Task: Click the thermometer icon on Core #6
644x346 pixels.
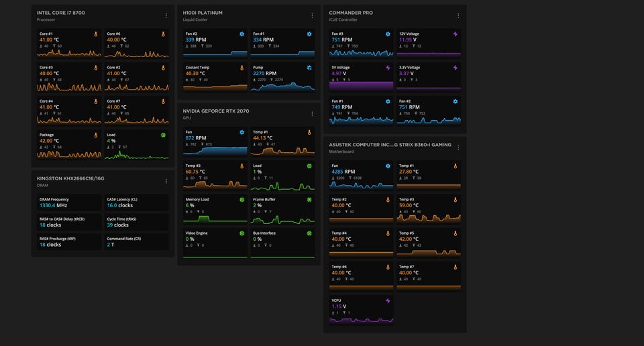Action: [x=163, y=34]
